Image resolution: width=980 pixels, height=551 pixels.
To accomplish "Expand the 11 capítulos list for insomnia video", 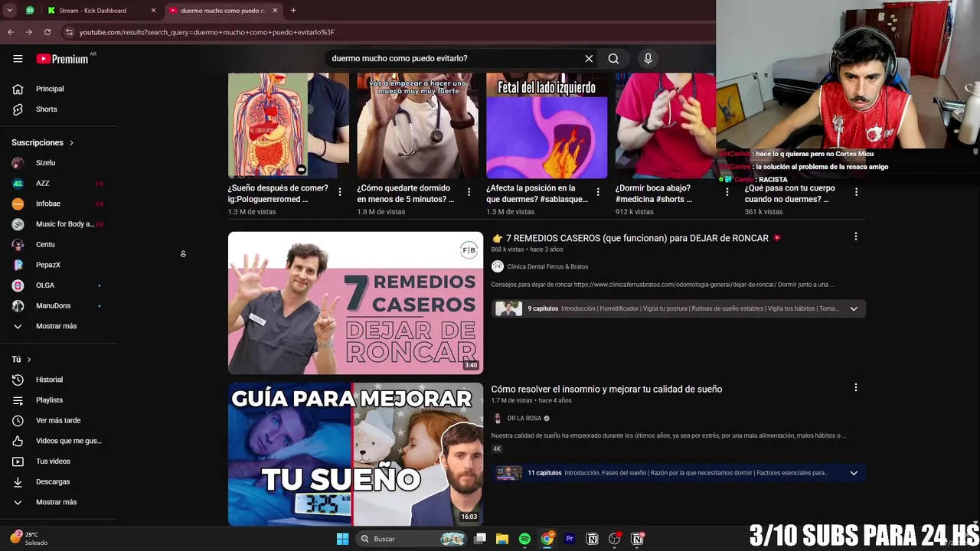I will (x=854, y=473).
